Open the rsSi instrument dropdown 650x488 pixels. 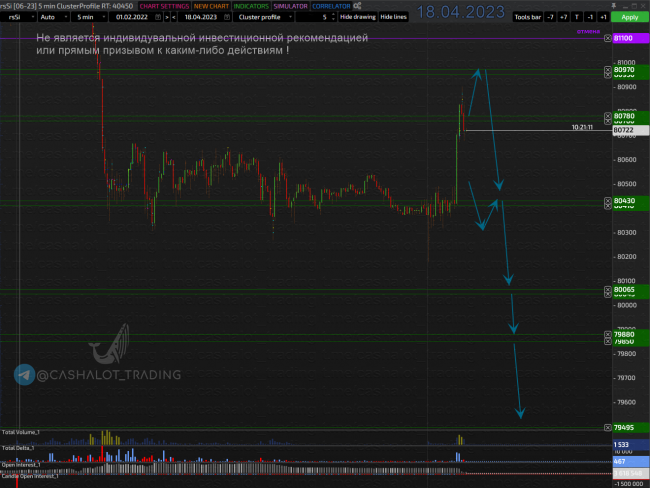[18, 17]
